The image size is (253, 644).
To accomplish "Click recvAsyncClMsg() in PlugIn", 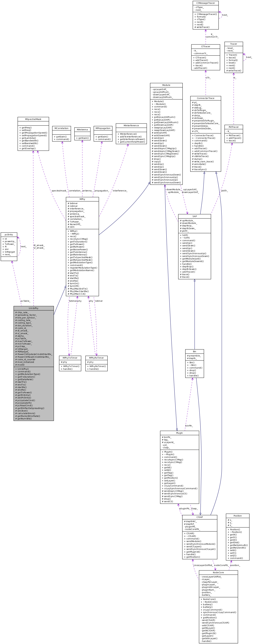I will click(173, 460).
